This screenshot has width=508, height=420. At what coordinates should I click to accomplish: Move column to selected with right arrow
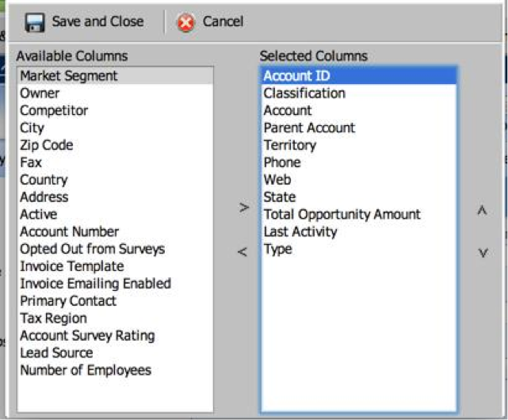point(244,208)
